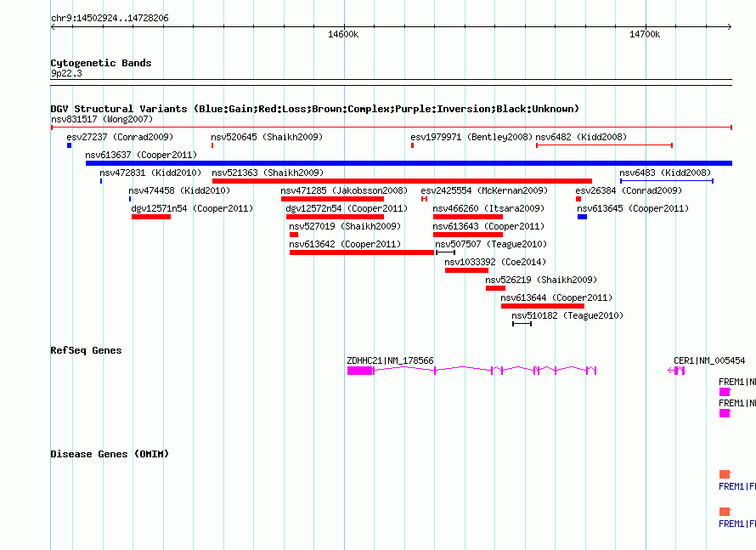Open the upper FREM1 OMIM disease link
The height and width of the screenshot is (550, 756).
[737, 487]
